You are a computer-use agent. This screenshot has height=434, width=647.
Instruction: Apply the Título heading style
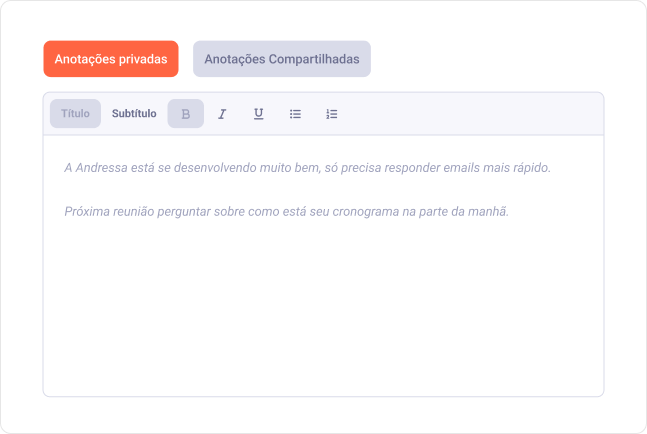click(x=75, y=113)
